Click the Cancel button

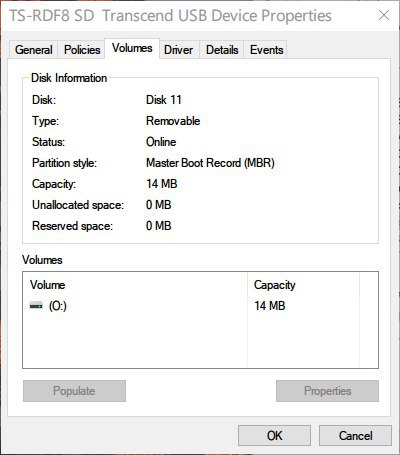click(x=355, y=435)
